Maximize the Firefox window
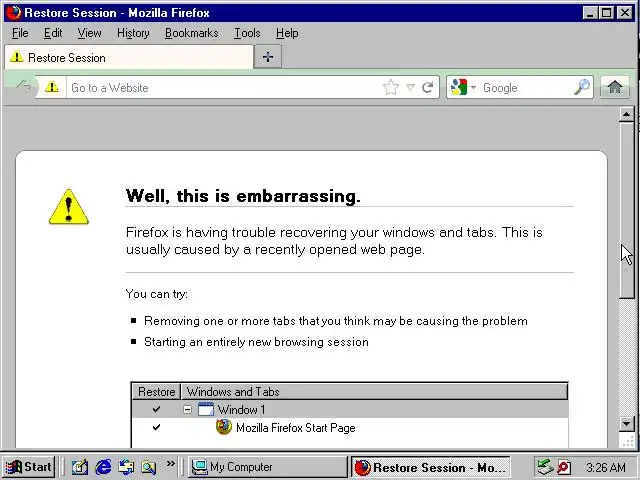This screenshot has width=640, height=480. tap(607, 13)
